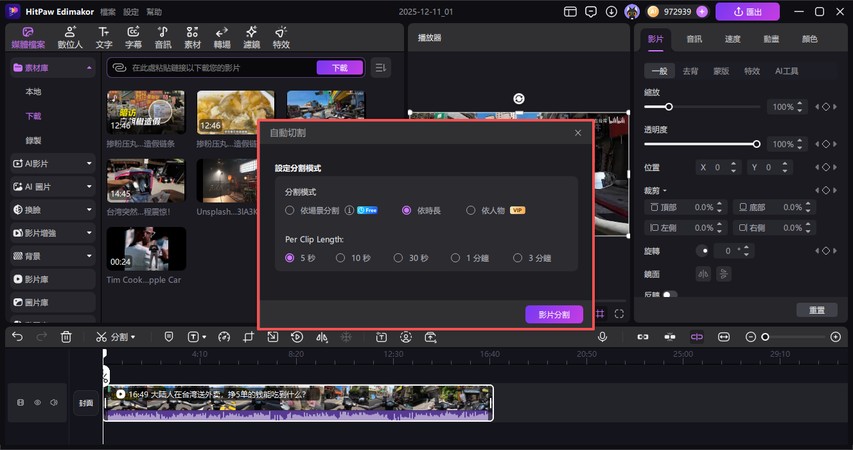
Task: Expand the 裁剪 crop section arrow
Action: pos(665,190)
